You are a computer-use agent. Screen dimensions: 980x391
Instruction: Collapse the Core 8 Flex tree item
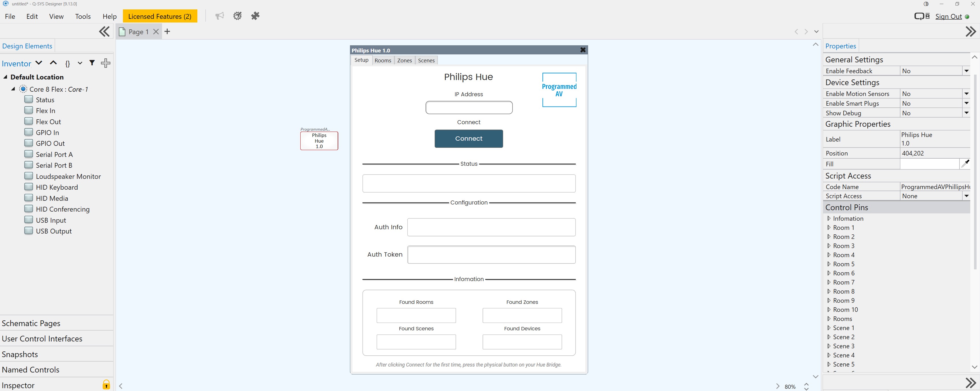point(13,89)
